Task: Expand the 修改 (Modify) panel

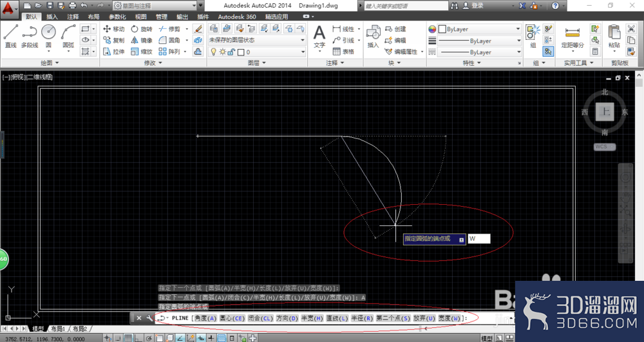Action: tap(153, 63)
